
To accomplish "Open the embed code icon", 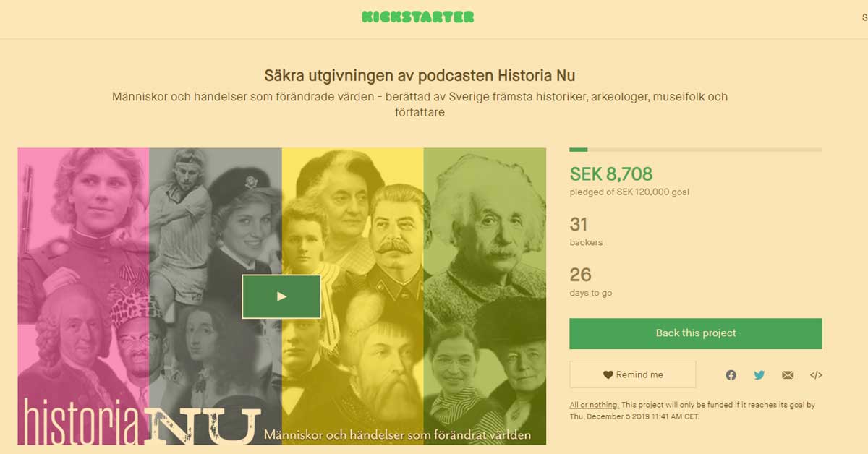I will pyautogui.click(x=816, y=374).
